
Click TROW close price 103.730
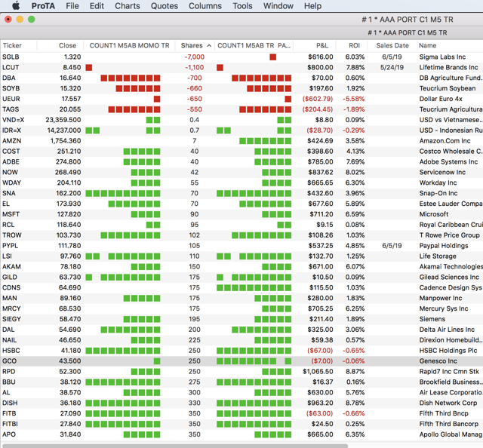69,235
